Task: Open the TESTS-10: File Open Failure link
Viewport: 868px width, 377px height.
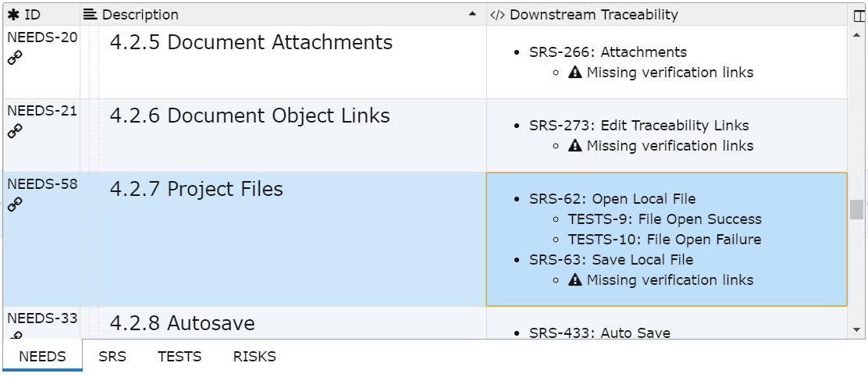Action: tap(664, 240)
